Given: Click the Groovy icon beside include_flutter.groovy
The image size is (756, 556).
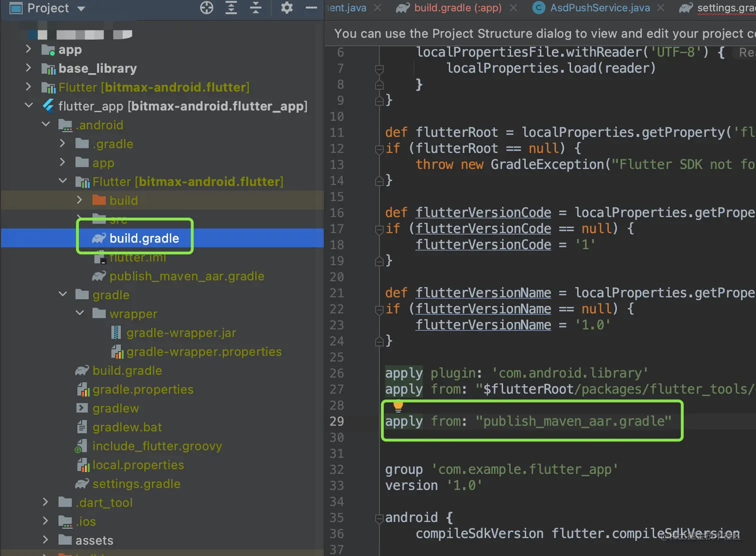Looking at the screenshot, I should click(x=81, y=446).
